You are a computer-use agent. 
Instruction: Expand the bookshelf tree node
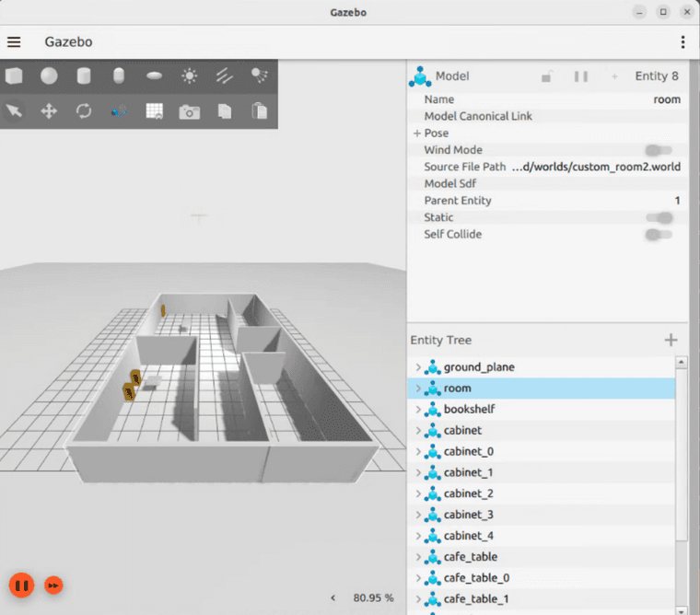pyautogui.click(x=418, y=410)
